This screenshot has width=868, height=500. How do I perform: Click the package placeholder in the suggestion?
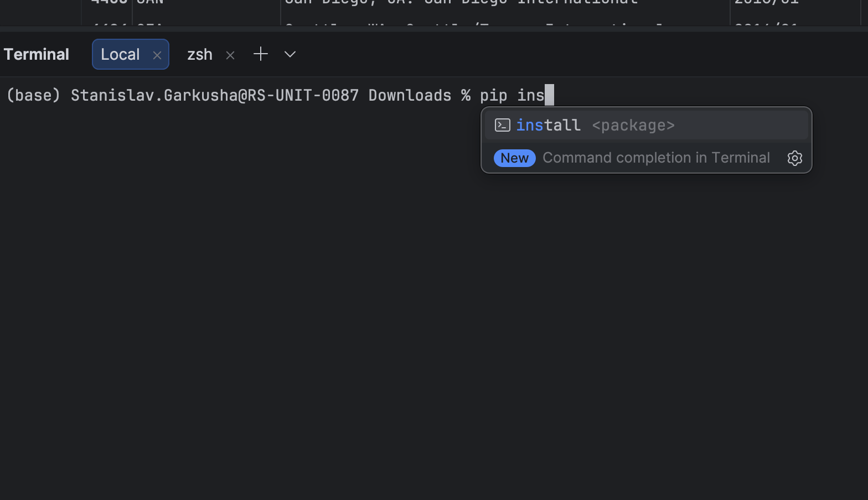[x=633, y=126]
